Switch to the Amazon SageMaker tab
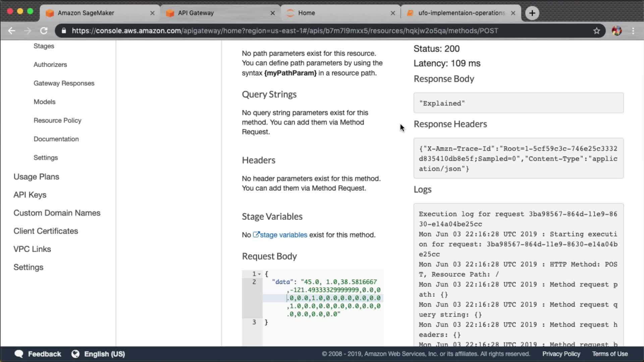Image resolution: width=644 pixels, height=362 pixels. point(86,13)
